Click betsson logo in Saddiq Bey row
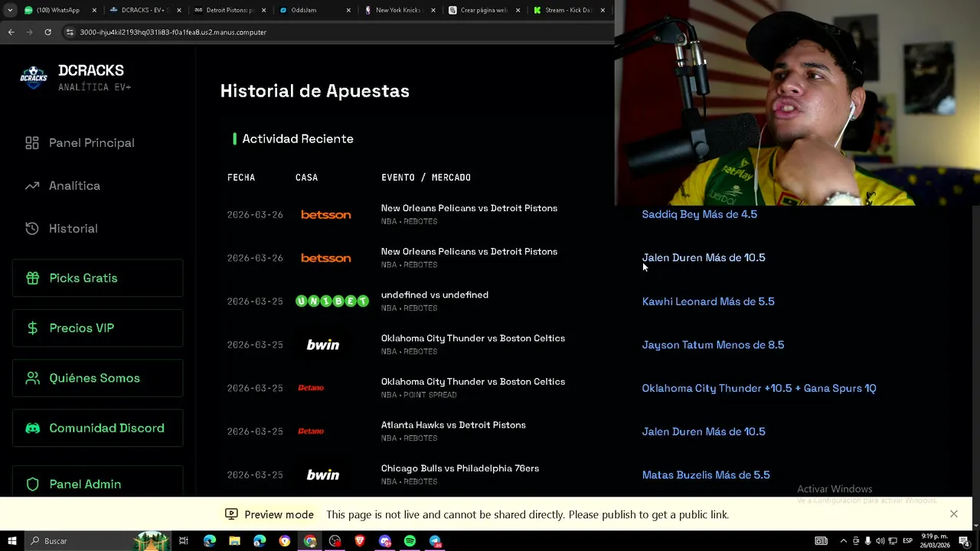The width and height of the screenshot is (980, 551). tap(326, 215)
